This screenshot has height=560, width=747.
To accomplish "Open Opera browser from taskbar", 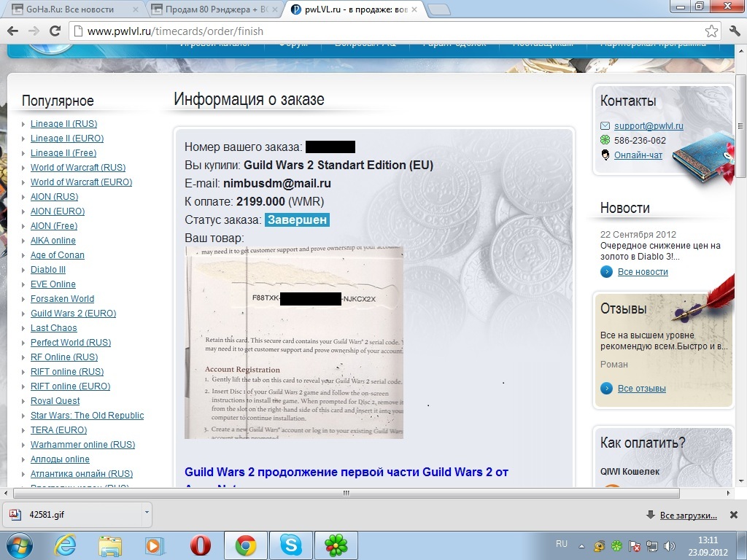I will (201, 545).
